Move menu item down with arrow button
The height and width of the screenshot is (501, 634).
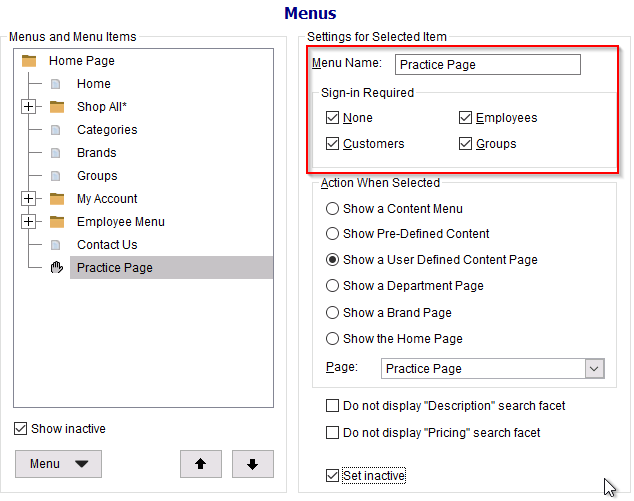click(x=253, y=464)
